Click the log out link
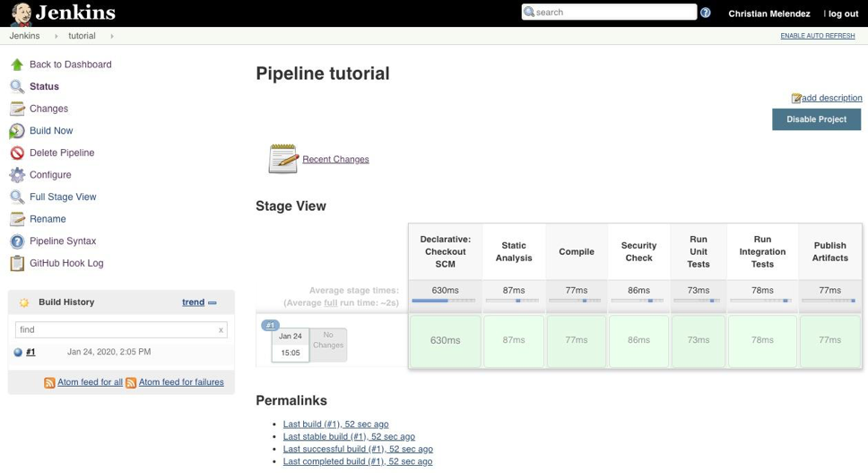 click(843, 13)
